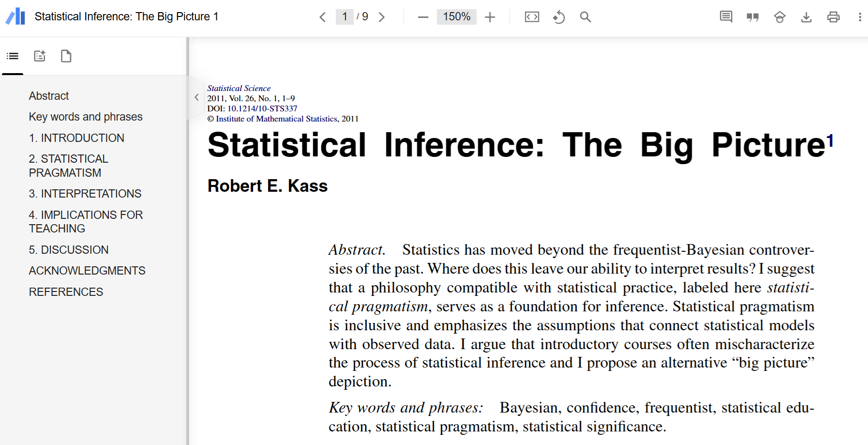Open the more options menu

pos(860,17)
